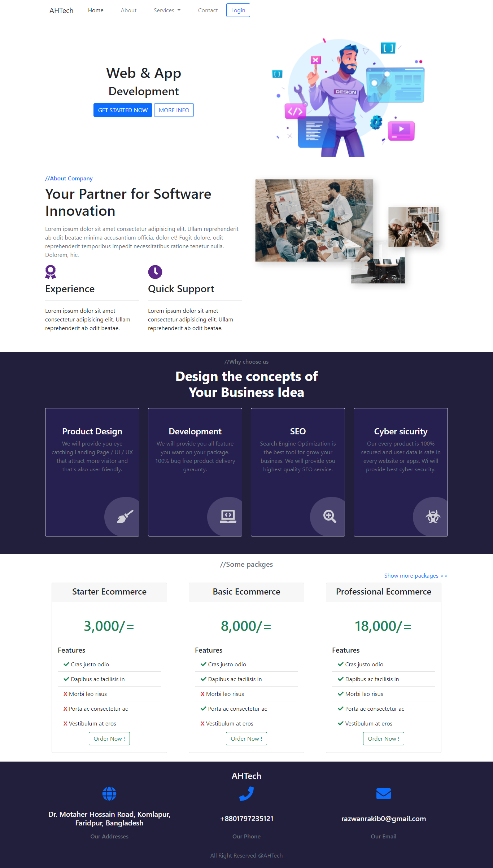Click GET STARTED NOW button
Screen dimensions: 493x868
123,110
